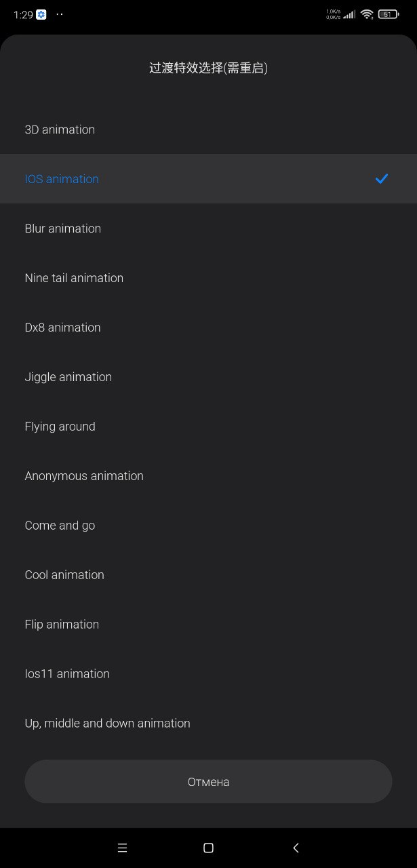This screenshot has height=868, width=417.
Task: Tap the cellular signal bars icon
Action: point(349,14)
